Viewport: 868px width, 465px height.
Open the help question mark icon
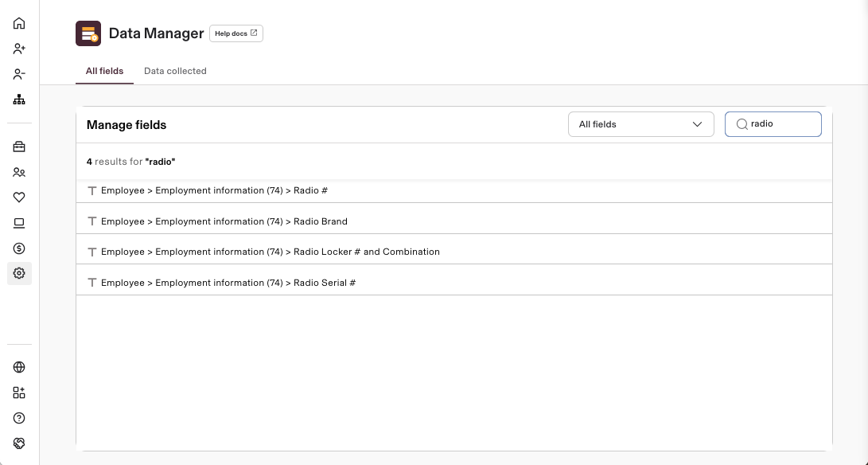click(19, 418)
